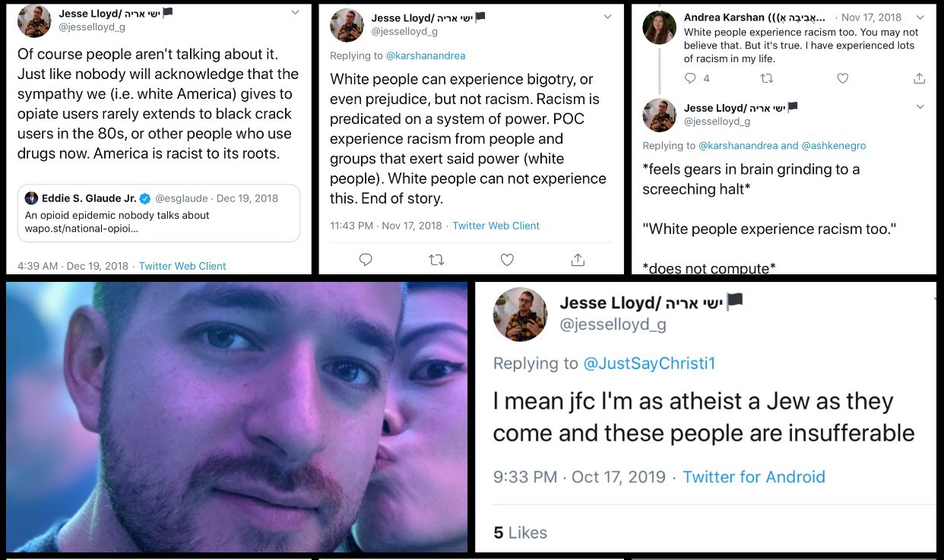The image size is (944, 560).
Task: Open the quoted Eddie S. Glaude Jr. tweet
Action: [x=158, y=213]
